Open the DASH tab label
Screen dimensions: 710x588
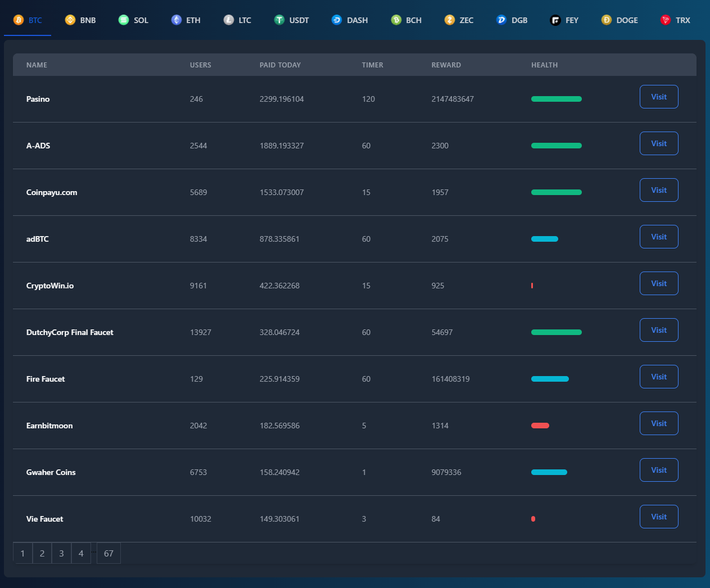[x=358, y=20]
